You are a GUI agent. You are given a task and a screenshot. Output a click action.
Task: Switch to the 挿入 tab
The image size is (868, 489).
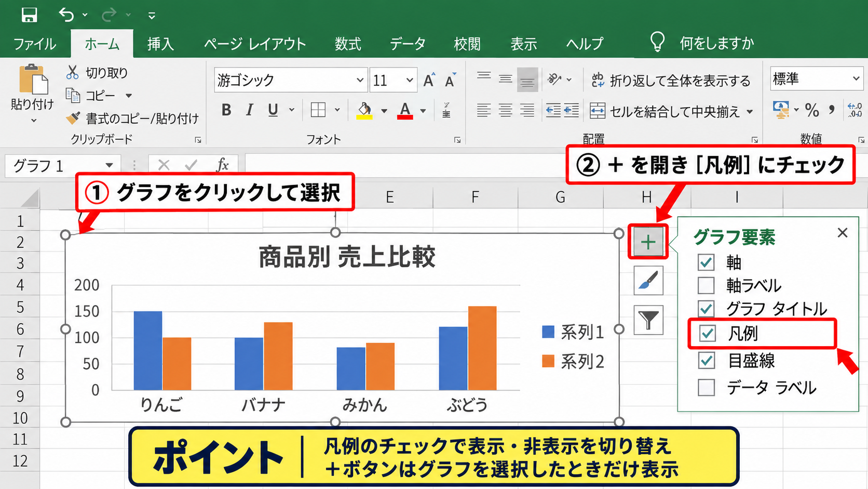160,44
